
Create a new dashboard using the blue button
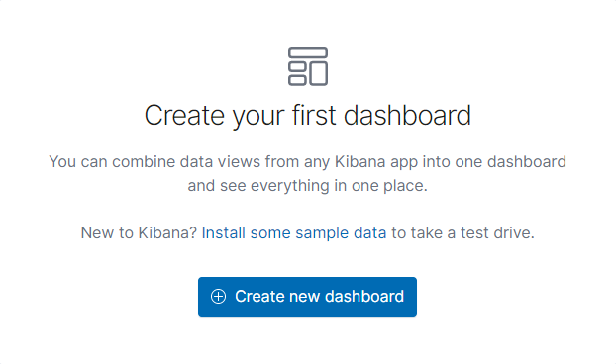[x=307, y=297]
